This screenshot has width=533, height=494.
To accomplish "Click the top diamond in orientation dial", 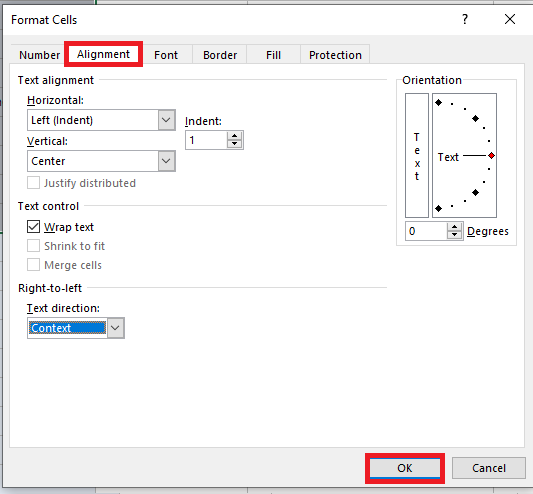I will coord(439,102).
